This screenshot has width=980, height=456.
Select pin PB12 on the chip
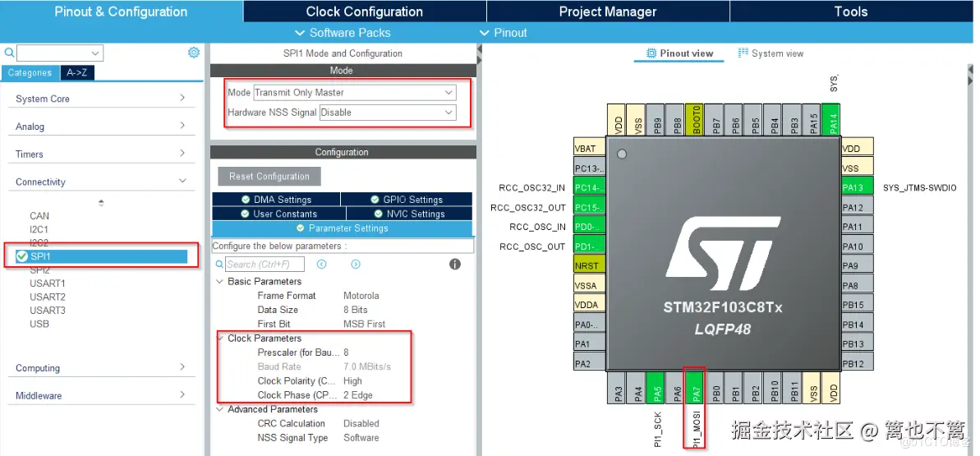point(857,363)
